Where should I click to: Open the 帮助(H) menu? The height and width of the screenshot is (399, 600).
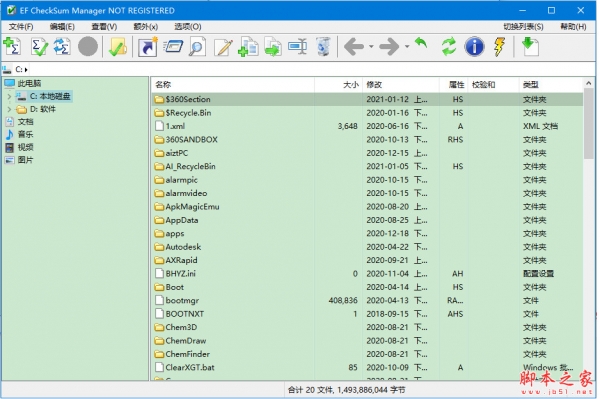[573, 27]
